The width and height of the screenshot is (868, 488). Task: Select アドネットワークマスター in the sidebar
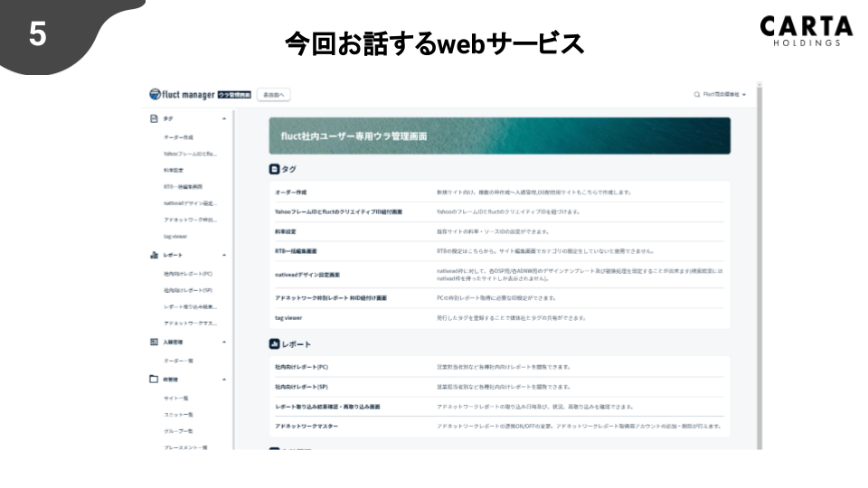click(190, 324)
